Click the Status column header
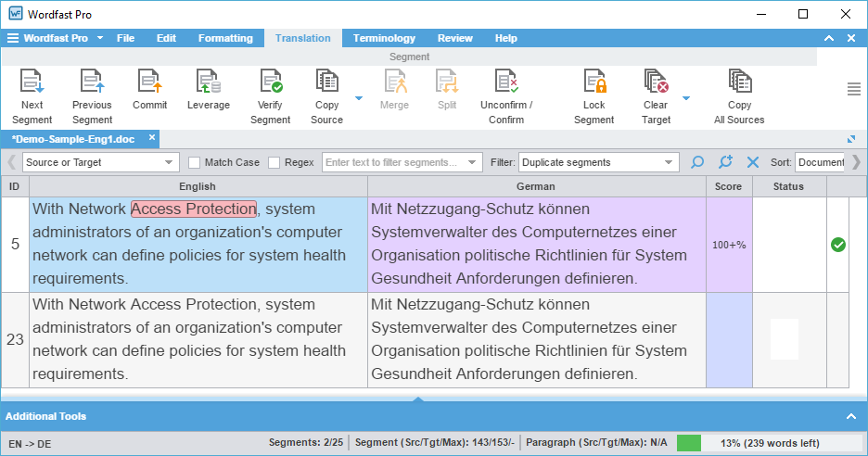Screen dimensions: 868x456 tap(788, 186)
